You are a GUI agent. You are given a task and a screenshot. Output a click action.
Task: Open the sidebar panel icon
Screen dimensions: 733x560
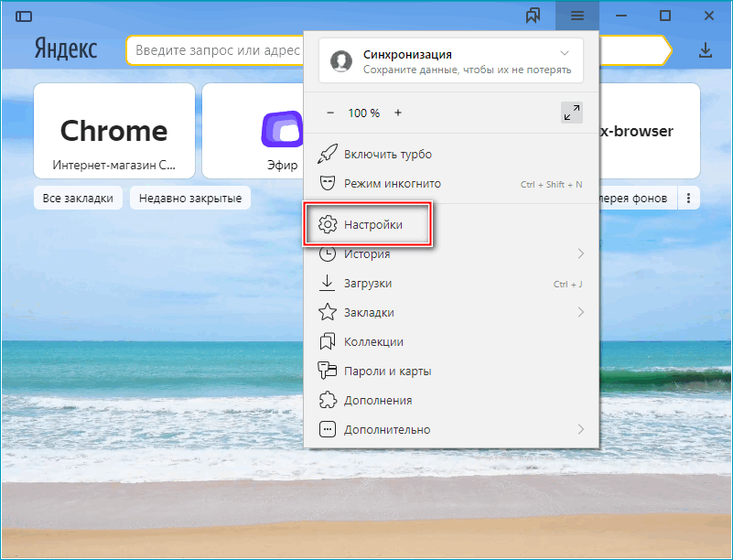coord(24,16)
